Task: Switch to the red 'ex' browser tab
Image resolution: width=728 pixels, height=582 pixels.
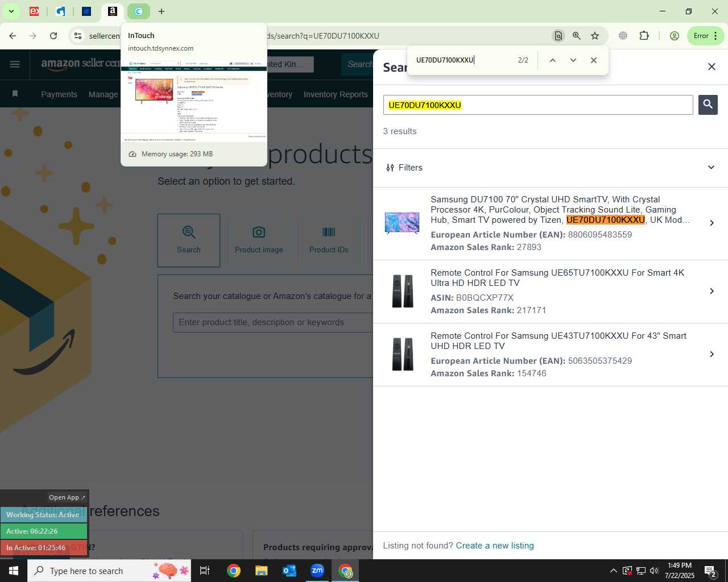Action: pyautogui.click(x=34, y=11)
